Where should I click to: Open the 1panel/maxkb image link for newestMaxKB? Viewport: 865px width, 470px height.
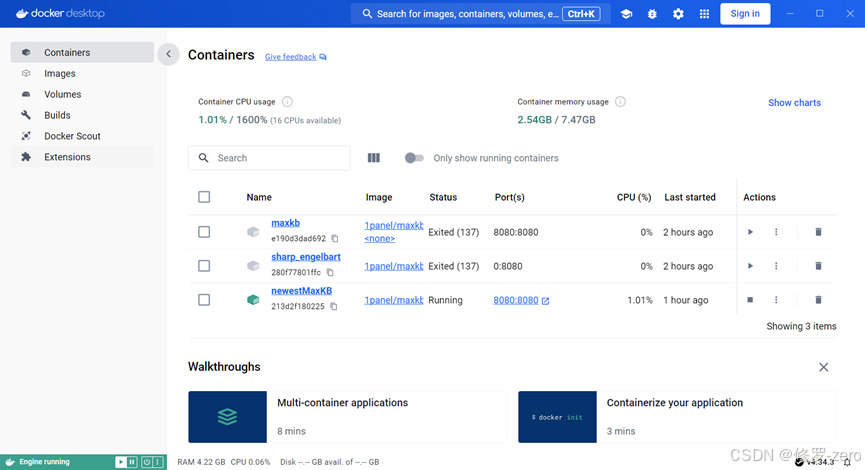coord(393,300)
